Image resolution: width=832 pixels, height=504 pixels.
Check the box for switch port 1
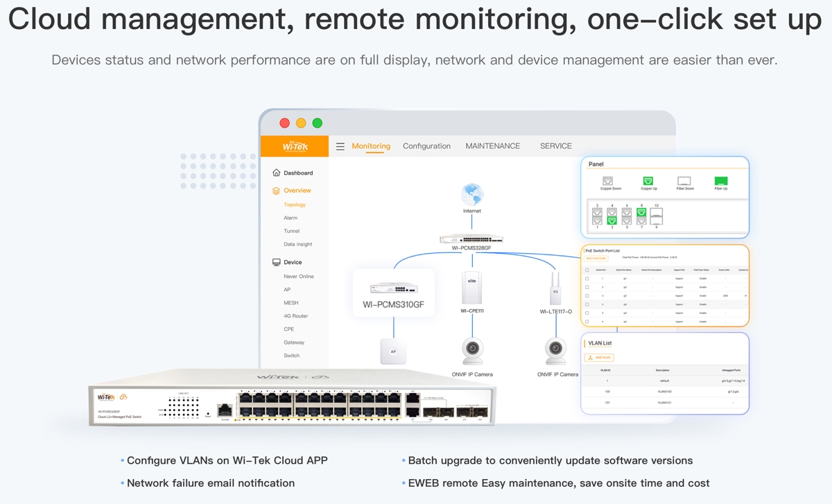click(587, 279)
